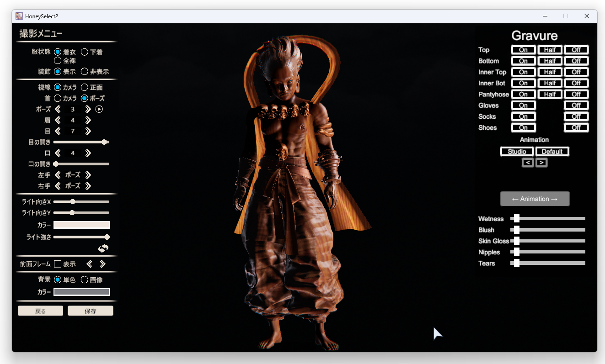605x364 pixels.
Task: Go to previous eyebrow (眉) pattern
Action: pyautogui.click(x=58, y=120)
